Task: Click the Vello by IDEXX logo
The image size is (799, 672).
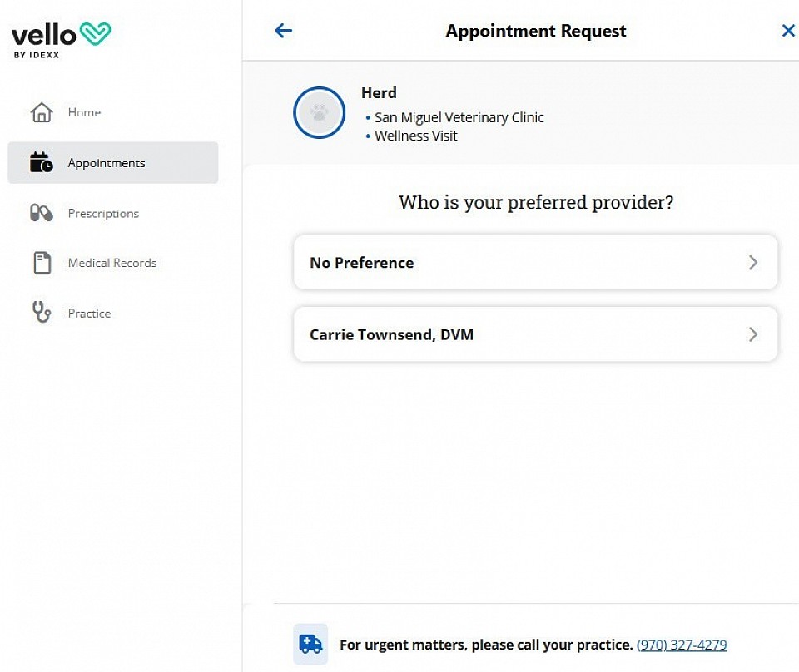Action: (61, 40)
